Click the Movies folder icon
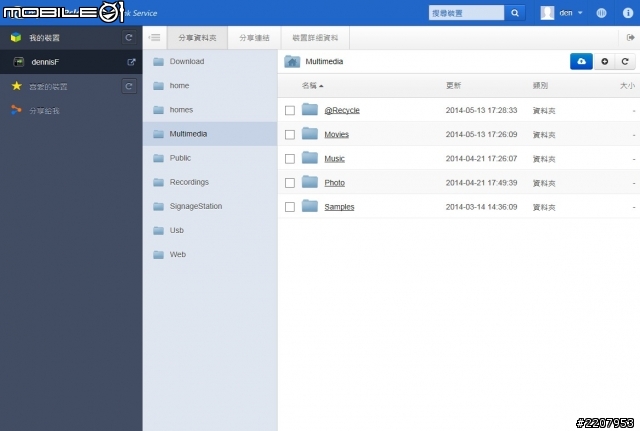This screenshot has height=431, width=640. 310,133
